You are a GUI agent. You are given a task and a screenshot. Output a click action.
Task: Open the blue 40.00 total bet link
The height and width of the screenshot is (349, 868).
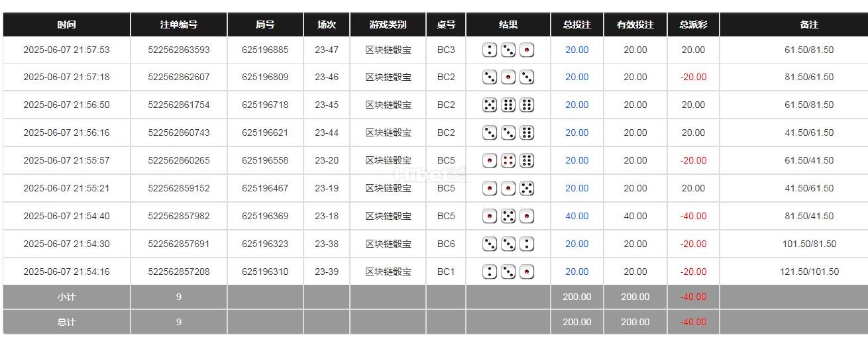coord(576,216)
